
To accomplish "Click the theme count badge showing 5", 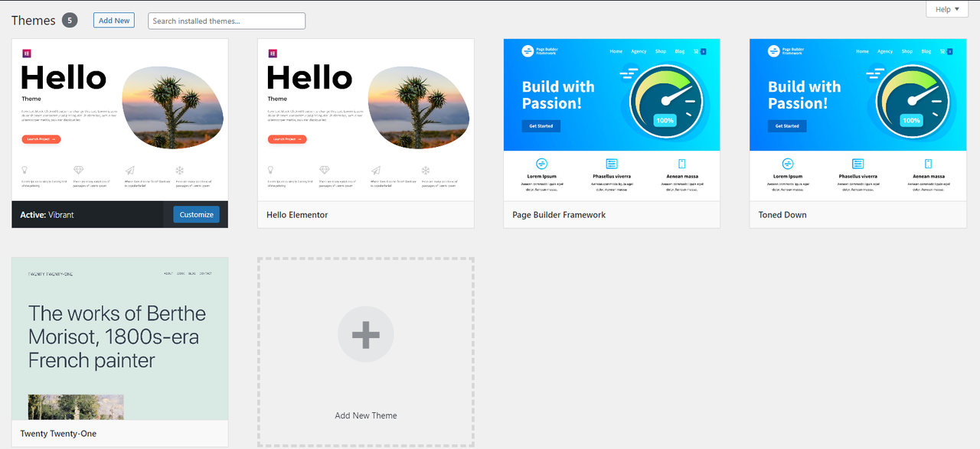I will click(70, 21).
